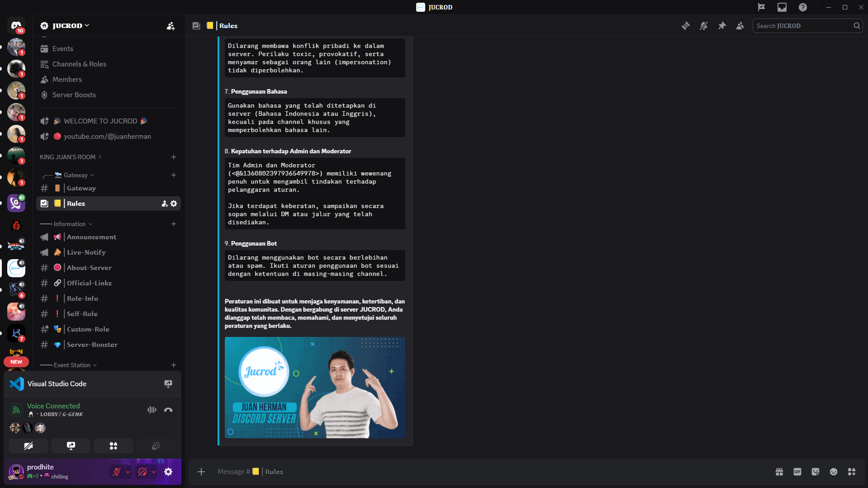Create channel in Event Station category
The width and height of the screenshot is (868, 488).
pos(174,365)
